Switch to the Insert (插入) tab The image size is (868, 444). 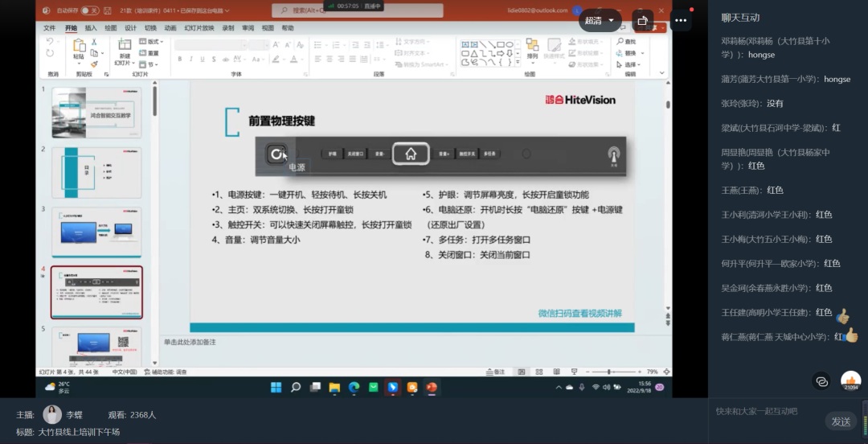pos(91,28)
